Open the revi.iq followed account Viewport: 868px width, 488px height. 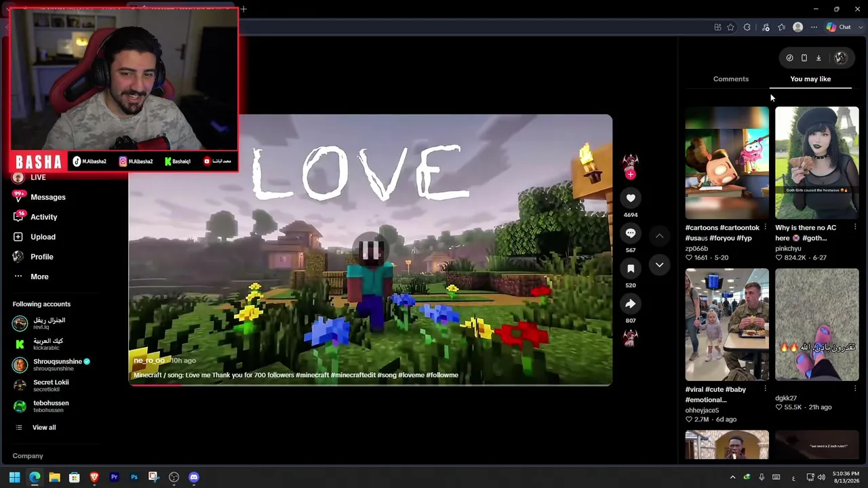tap(39, 323)
